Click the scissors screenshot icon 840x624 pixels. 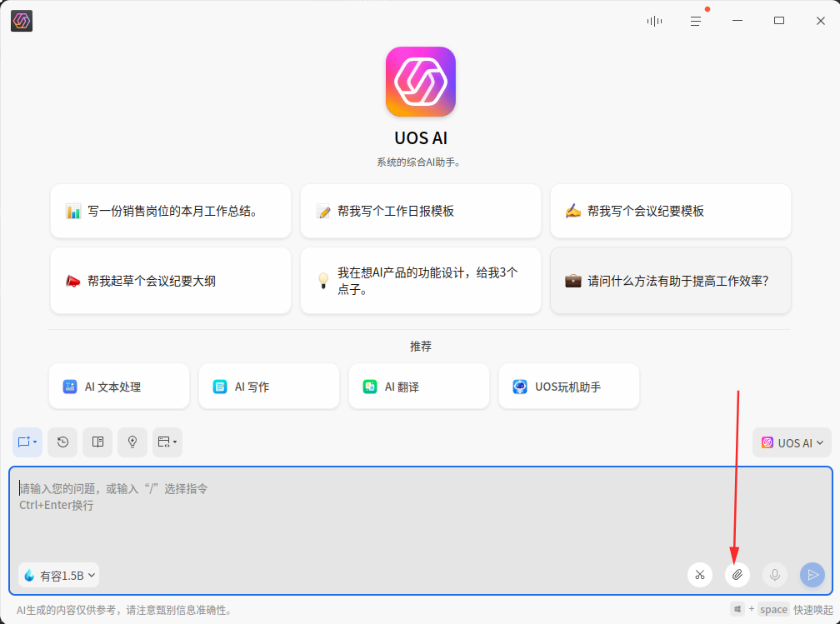[700, 575]
